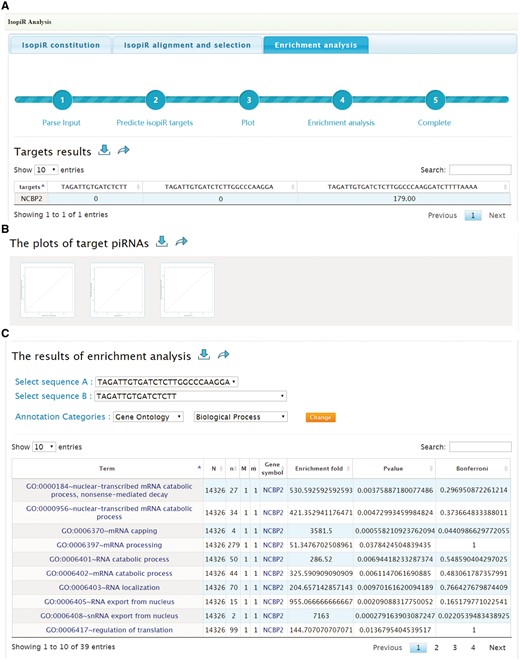This screenshot has height=660, width=520.
Task: Sort by the targets column header
Action: pos(32,186)
